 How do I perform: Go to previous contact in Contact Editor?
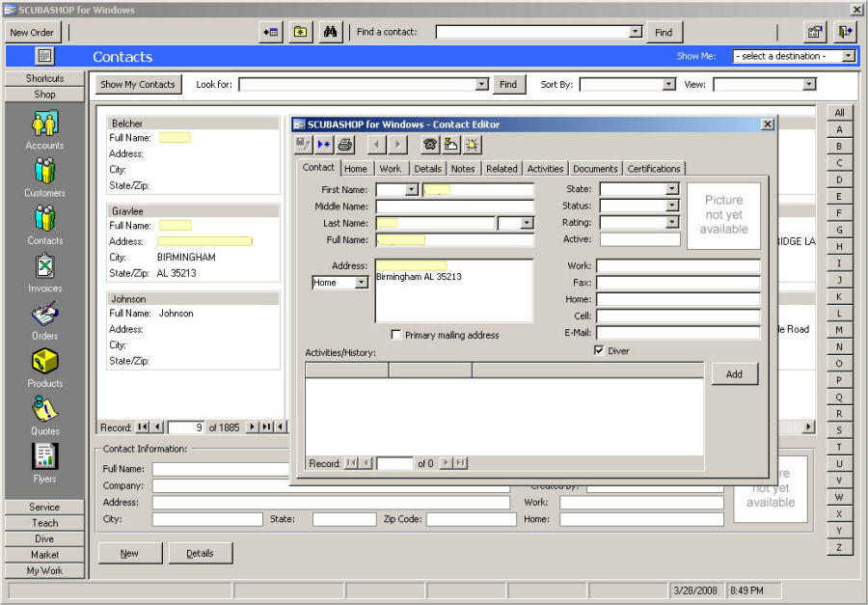[377, 145]
